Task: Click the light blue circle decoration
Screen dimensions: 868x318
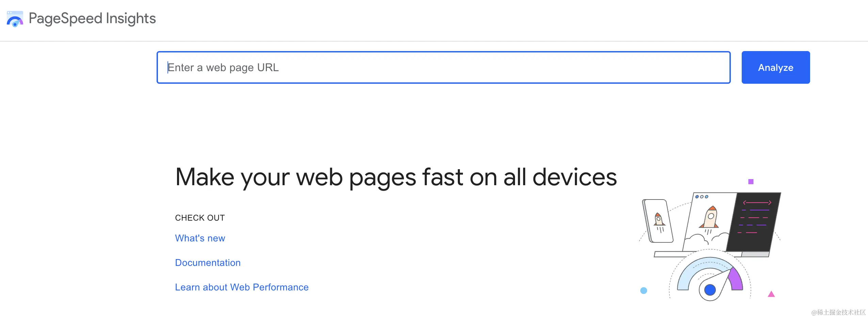Action: [x=643, y=290]
